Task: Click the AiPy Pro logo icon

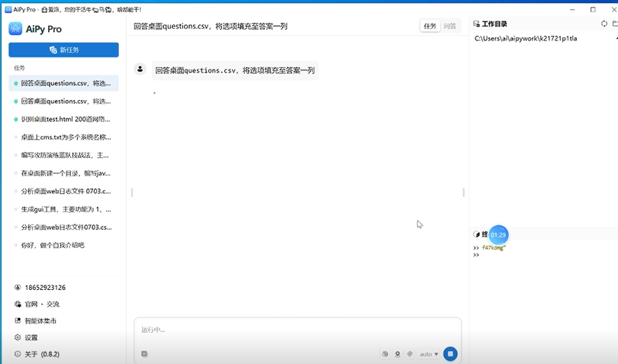Action: coord(15,29)
